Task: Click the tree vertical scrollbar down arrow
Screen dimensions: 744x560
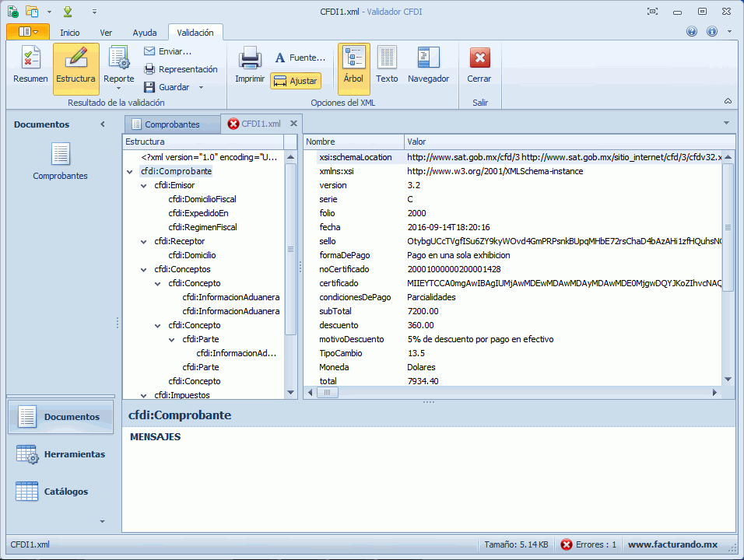Action: coord(291,393)
